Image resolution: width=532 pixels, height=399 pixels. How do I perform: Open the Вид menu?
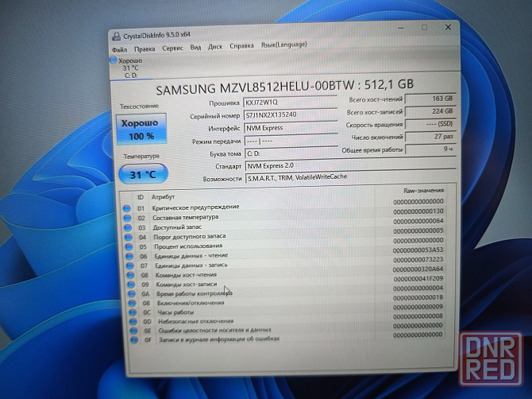[195, 48]
